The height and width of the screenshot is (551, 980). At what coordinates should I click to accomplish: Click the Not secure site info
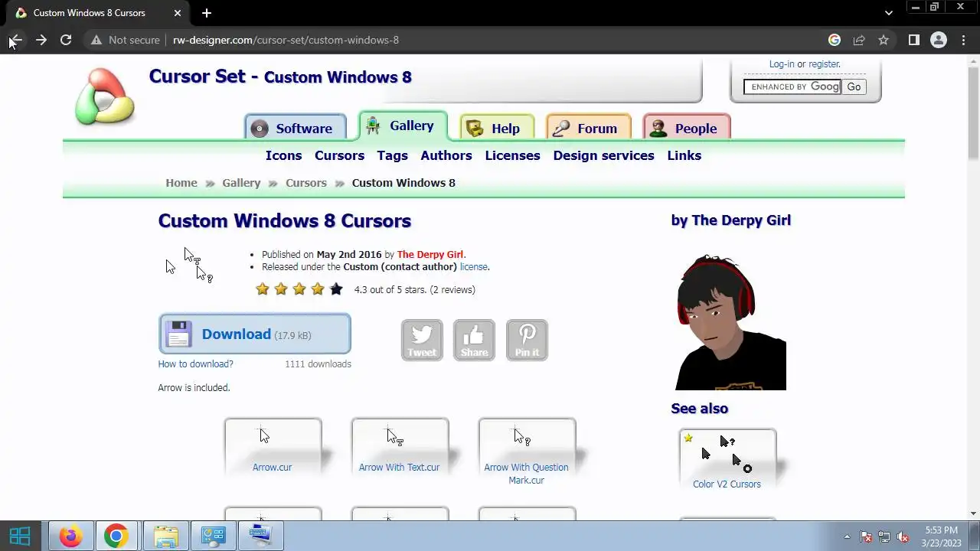pyautogui.click(x=126, y=40)
